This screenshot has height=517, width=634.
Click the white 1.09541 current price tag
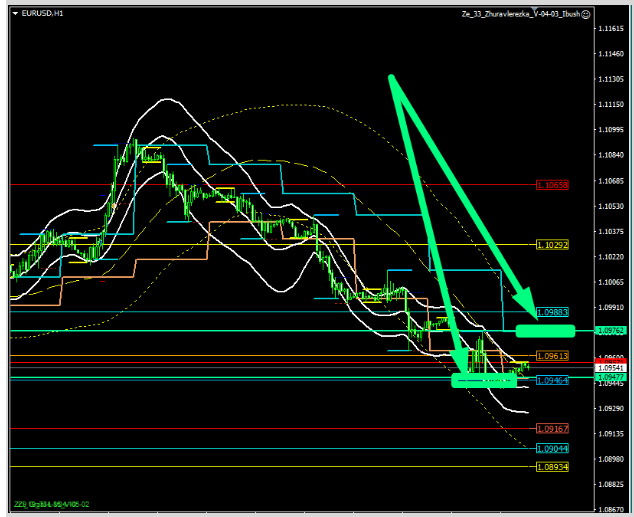coord(609,368)
